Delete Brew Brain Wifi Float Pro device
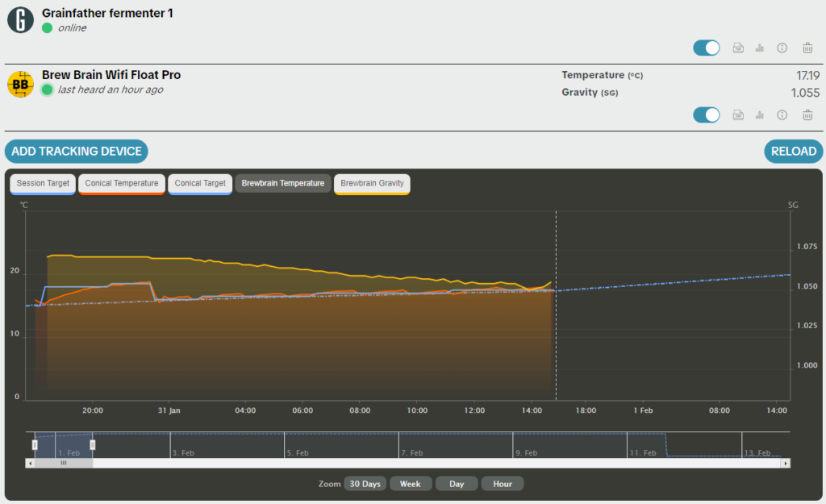Screen dimensions: 826x504 807,115
